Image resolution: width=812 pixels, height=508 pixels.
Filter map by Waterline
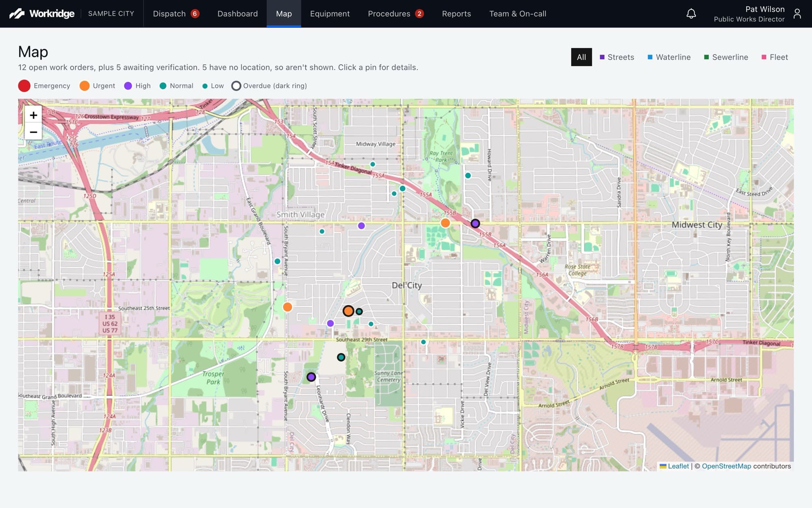(669, 57)
